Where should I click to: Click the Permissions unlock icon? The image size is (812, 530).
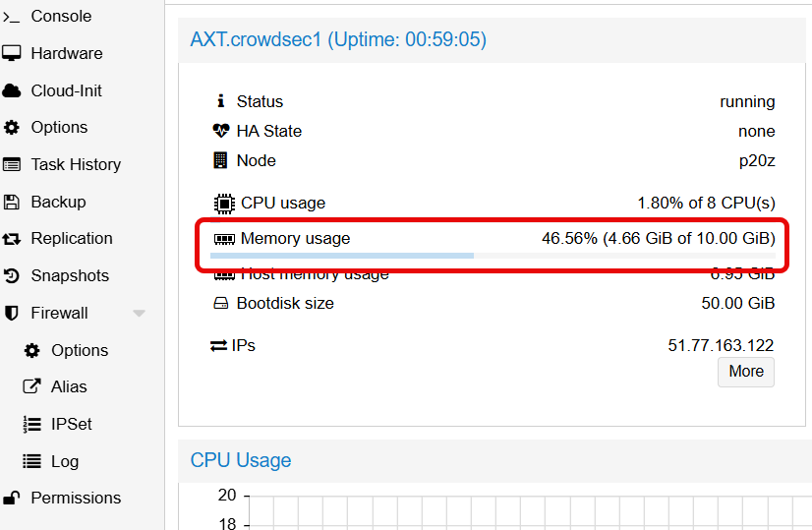[12, 499]
